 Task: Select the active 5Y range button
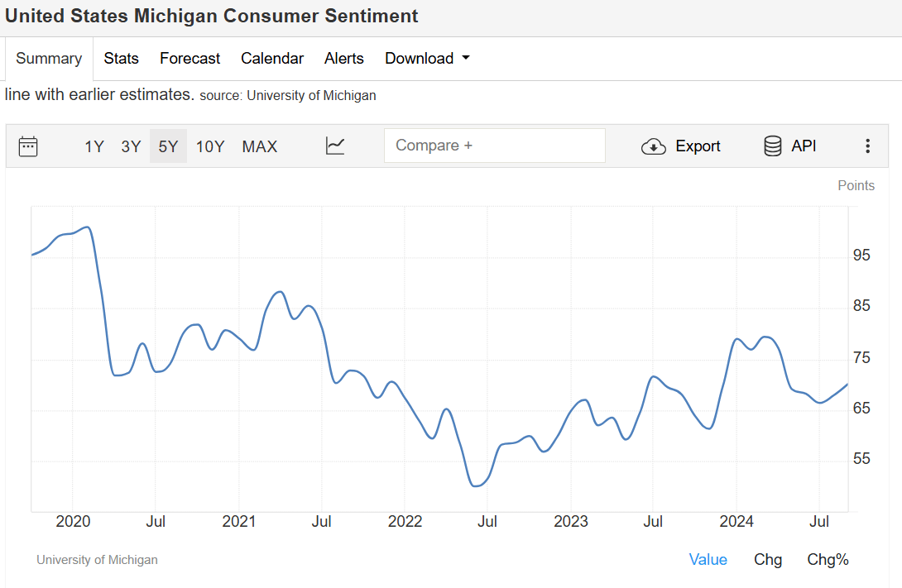click(168, 146)
